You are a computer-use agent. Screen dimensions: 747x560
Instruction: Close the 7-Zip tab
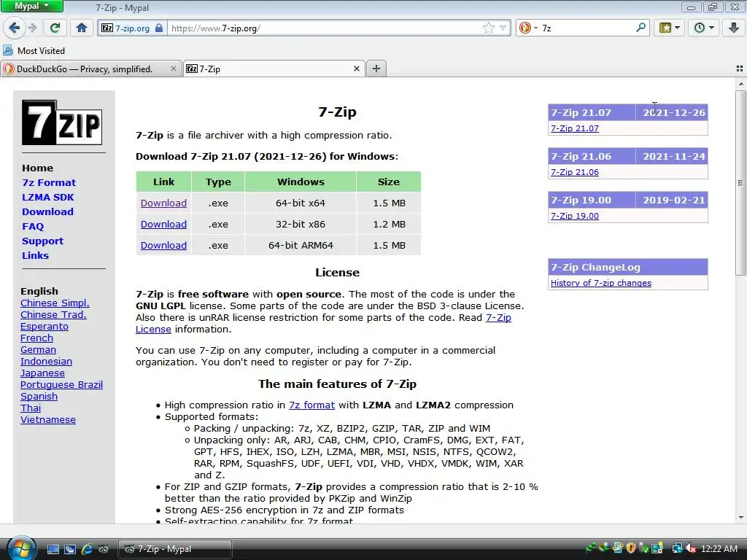tap(356, 69)
